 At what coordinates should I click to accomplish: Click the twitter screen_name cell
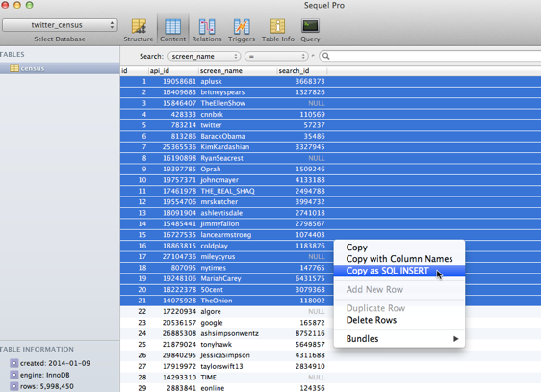coord(211,125)
